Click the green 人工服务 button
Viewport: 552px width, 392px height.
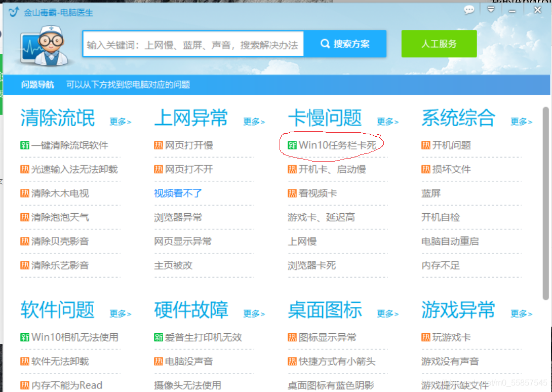(x=439, y=44)
